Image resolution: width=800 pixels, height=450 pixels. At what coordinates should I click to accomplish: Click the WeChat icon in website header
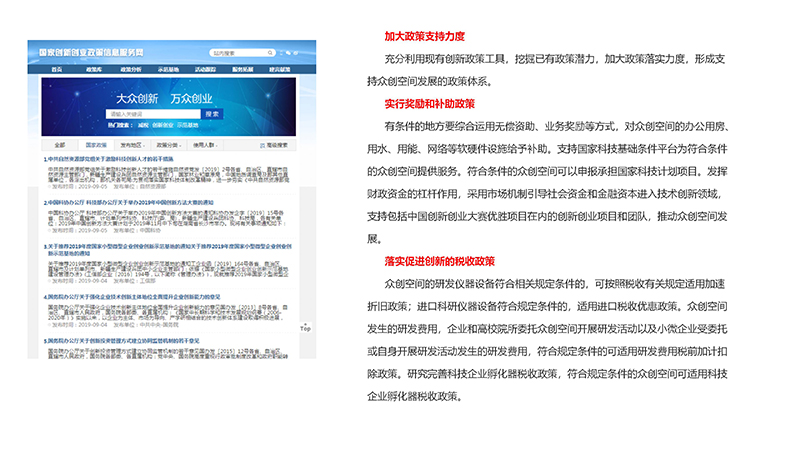[288, 53]
